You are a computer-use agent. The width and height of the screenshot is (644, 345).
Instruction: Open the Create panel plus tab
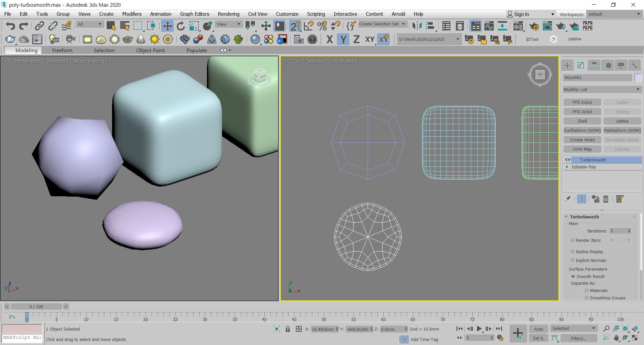pos(568,65)
